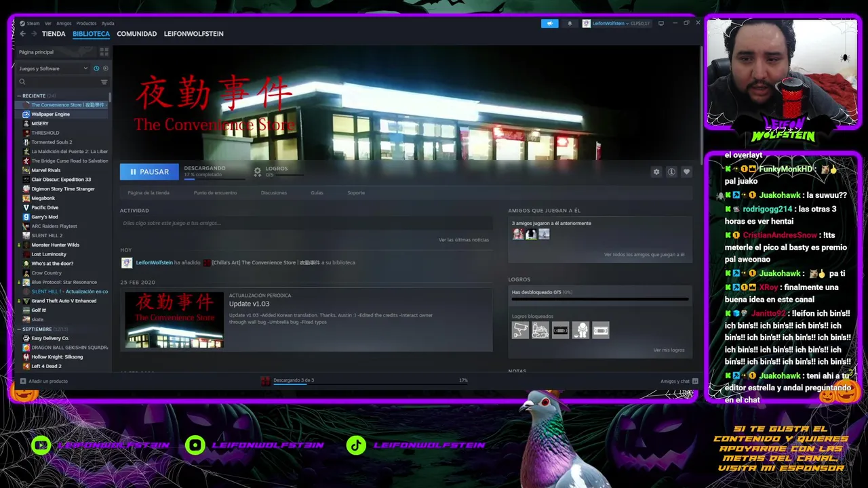The width and height of the screenshot is (868, 488).
Task: Select the fourth locked achievement figure icon
Action: click(580, 330)
